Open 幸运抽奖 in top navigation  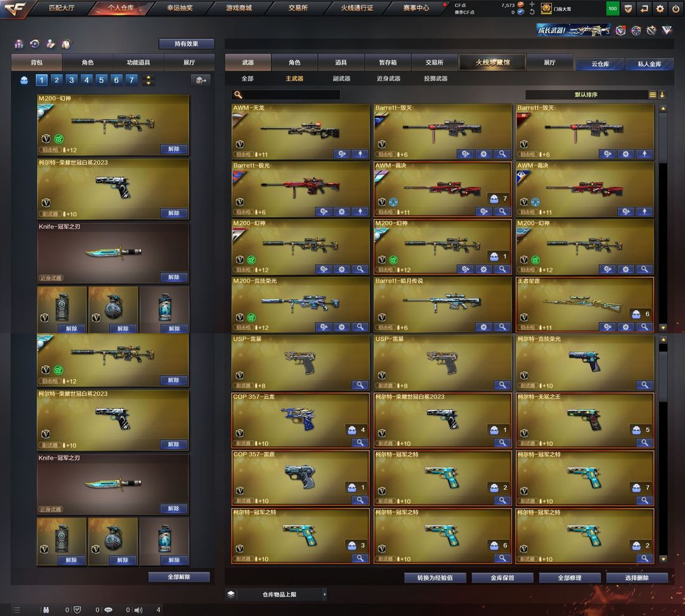point(179,8)
